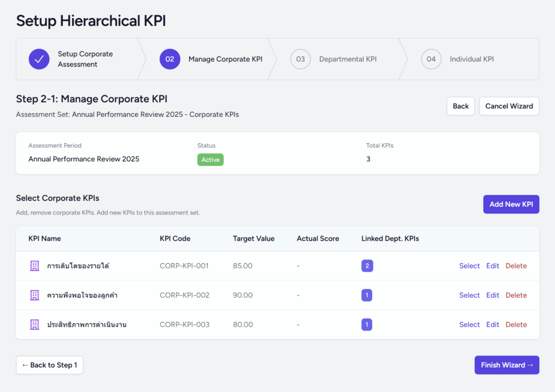Go back using Back to Step 1
This screenshot has width=555, height=392.
coord(50,365)
